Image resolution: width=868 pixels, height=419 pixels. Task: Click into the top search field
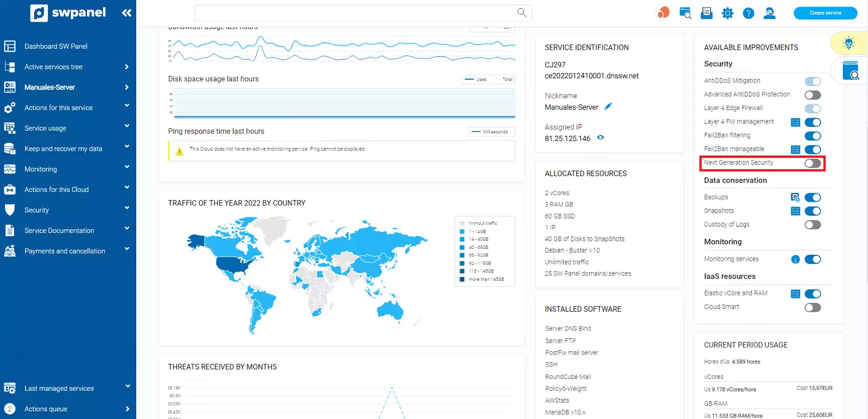coord(353,13)
